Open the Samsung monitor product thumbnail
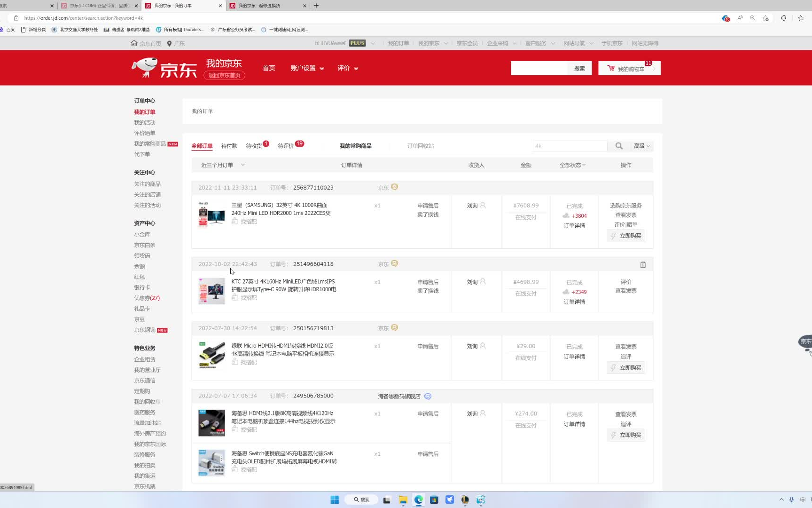The width and height of the screenshot is (812, 508). [211, 215]
